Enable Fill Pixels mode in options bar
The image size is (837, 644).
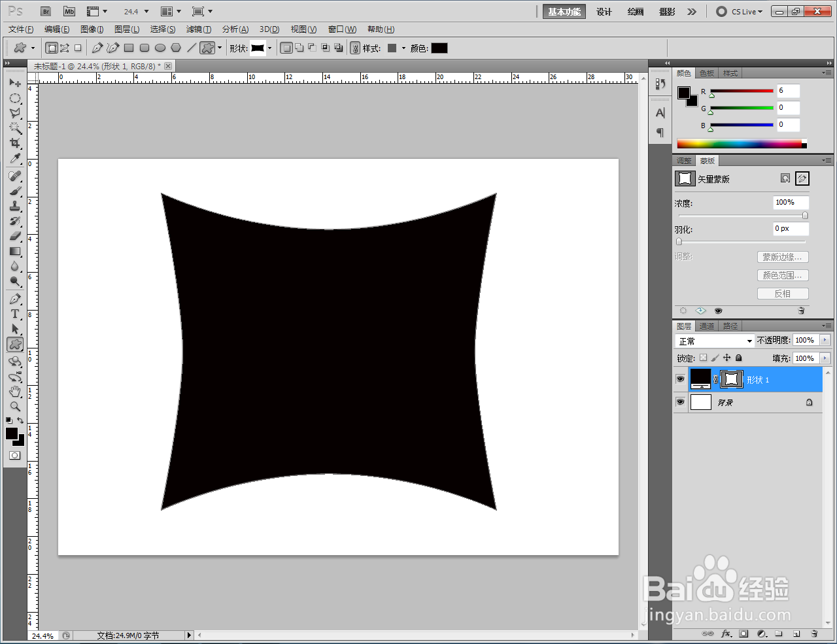pos(78,48)
